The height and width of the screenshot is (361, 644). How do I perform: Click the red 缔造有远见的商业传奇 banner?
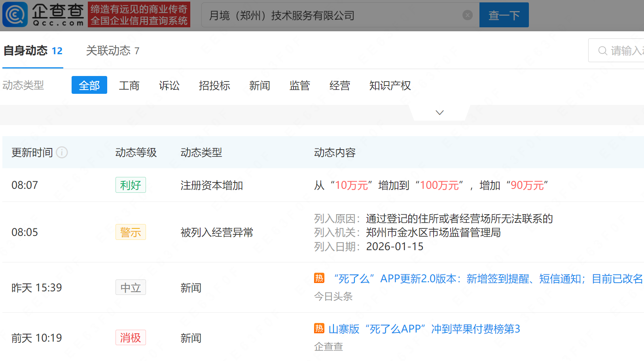tap(139, 15)
